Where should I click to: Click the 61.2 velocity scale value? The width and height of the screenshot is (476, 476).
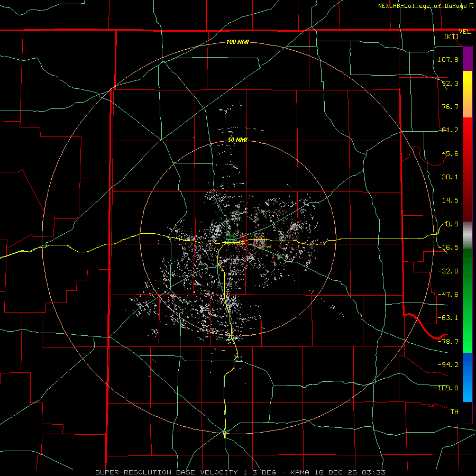[x=450, y=130]
